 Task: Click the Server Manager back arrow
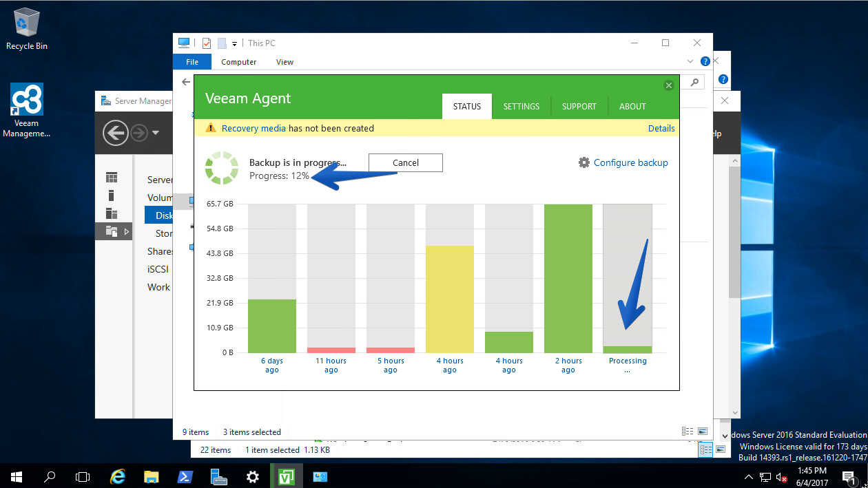(116, 132)
